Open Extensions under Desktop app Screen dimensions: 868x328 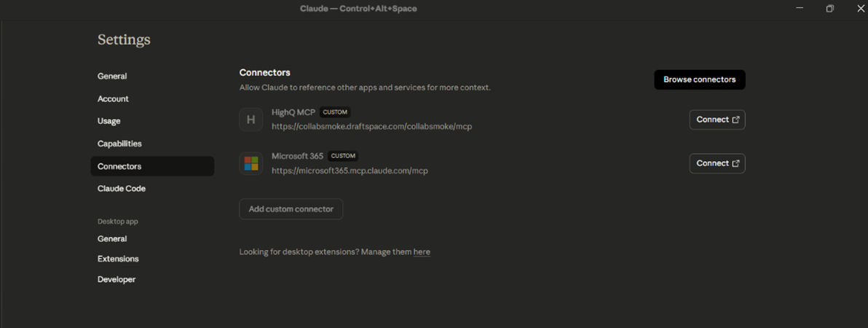[x=118, y=259]
